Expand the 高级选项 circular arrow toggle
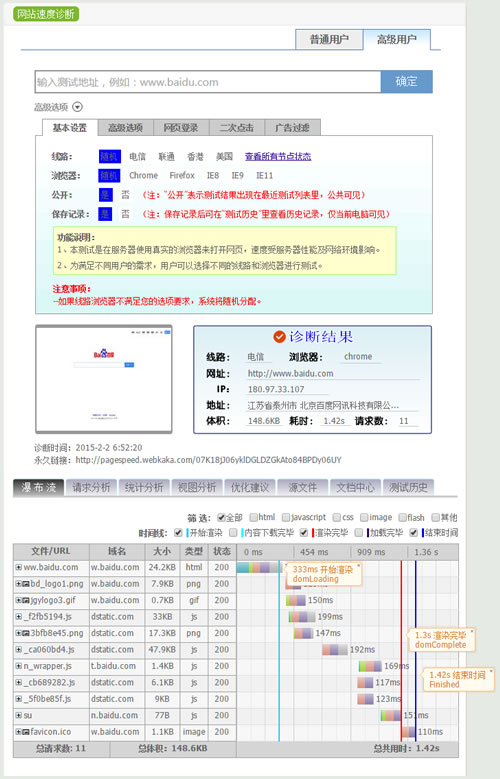Viewport: 500px width, 779px height. (x=78, y=107)
